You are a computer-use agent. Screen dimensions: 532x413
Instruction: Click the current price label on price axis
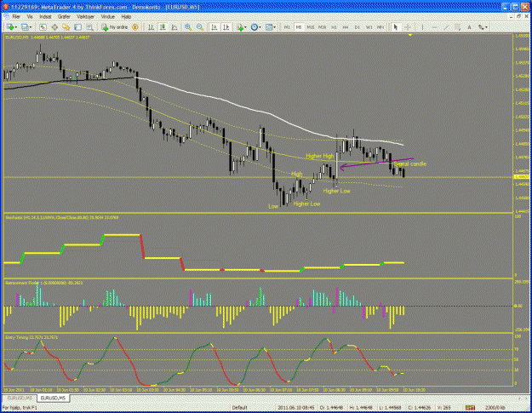tap(522, 177)
